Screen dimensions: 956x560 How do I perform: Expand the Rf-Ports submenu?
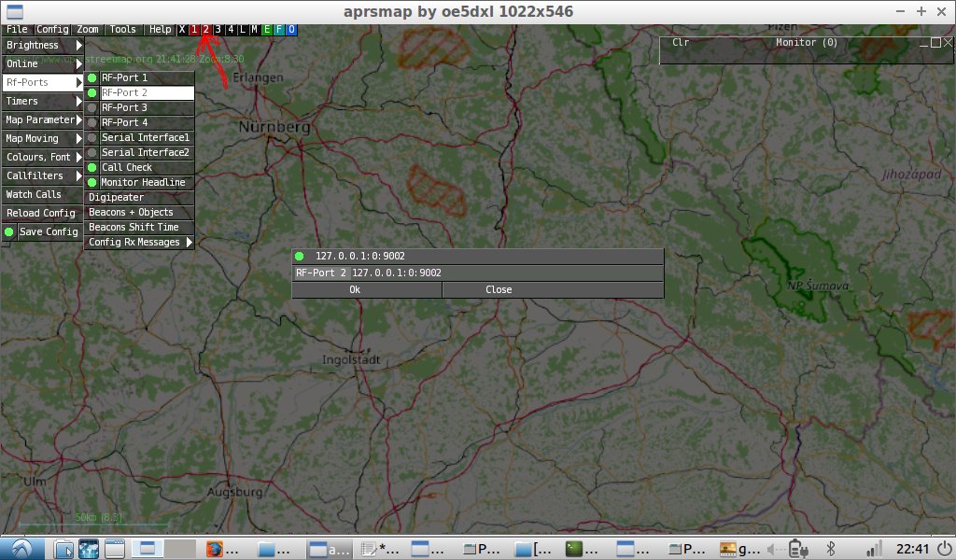(43, 82)
